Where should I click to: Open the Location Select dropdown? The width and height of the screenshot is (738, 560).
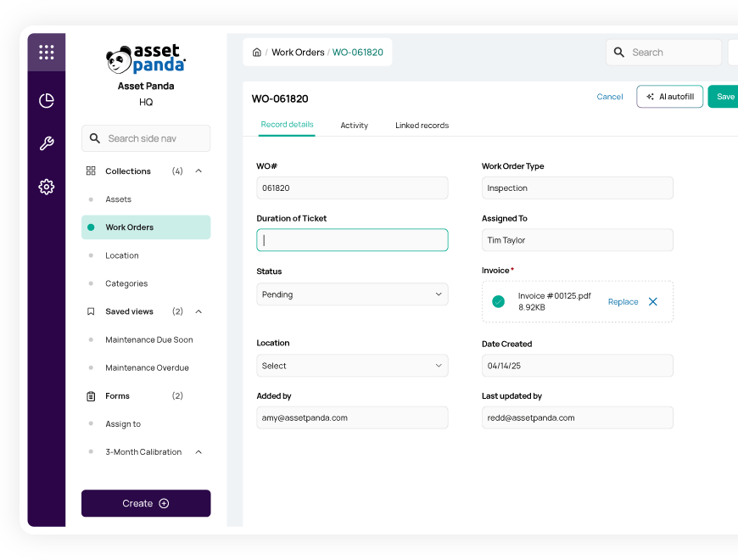click(352, 366)
